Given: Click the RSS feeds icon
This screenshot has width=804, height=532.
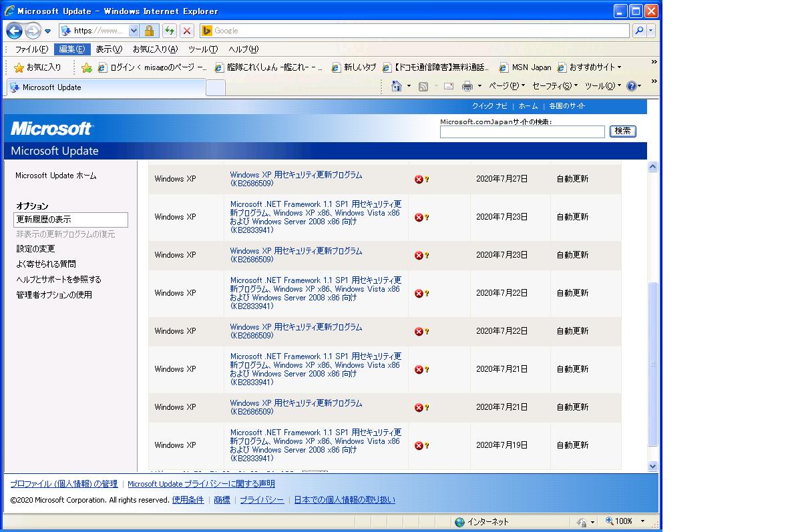Looking at the screenshot, I should pyautogui.click(x=423, y=86).
